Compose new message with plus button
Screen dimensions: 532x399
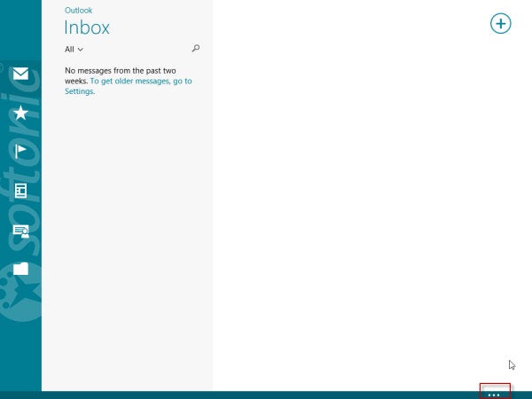coord(500,23)
